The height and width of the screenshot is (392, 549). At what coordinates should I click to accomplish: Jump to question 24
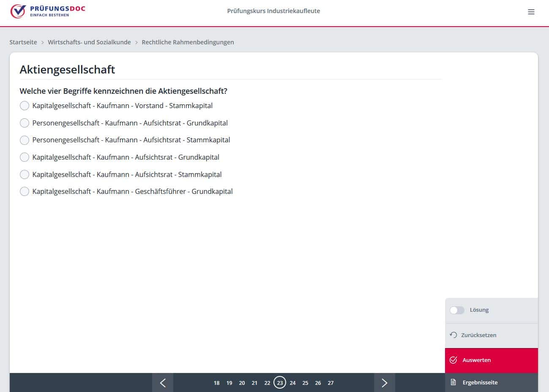[x=292, y=383]
